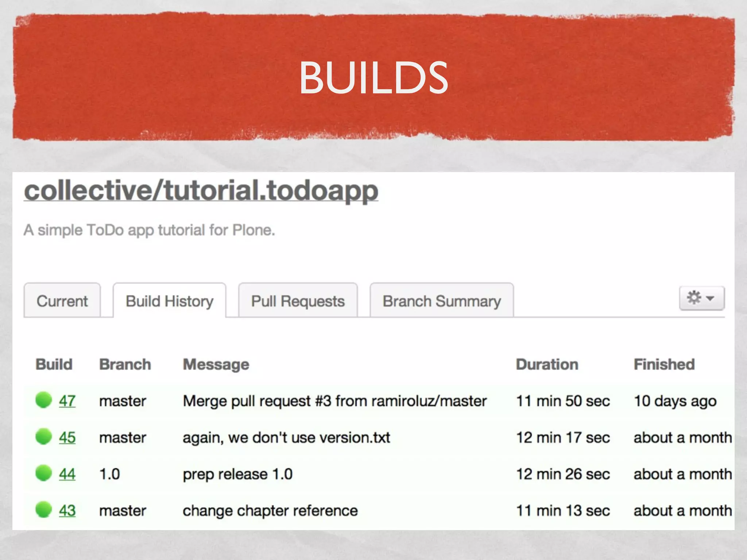Click green status dot for build 44

43,473
